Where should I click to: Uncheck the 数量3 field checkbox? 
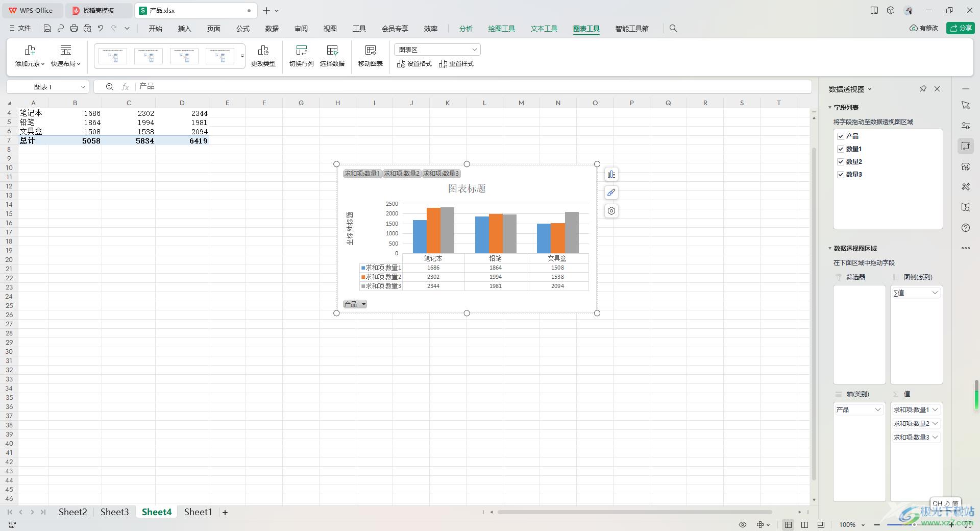(x=841, y=175)
